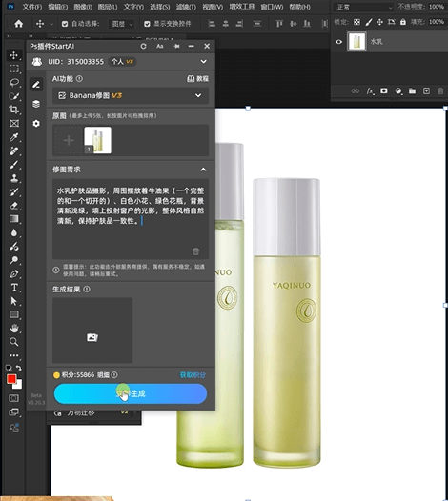Select the Hand tool
Image resolution: width=448 pixels, height=501 pixels.
[13, 329]
